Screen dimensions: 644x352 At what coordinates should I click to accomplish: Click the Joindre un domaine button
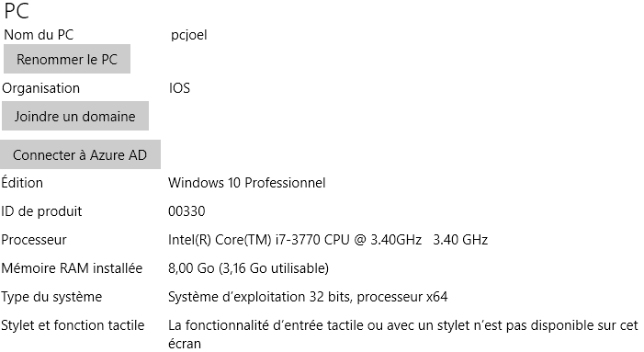[75, 116]
